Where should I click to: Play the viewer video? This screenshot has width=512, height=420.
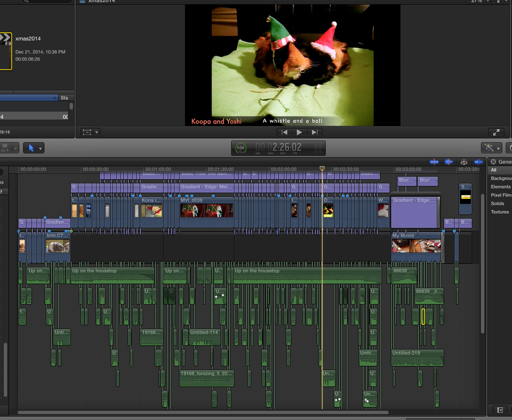tap(299, 132)
